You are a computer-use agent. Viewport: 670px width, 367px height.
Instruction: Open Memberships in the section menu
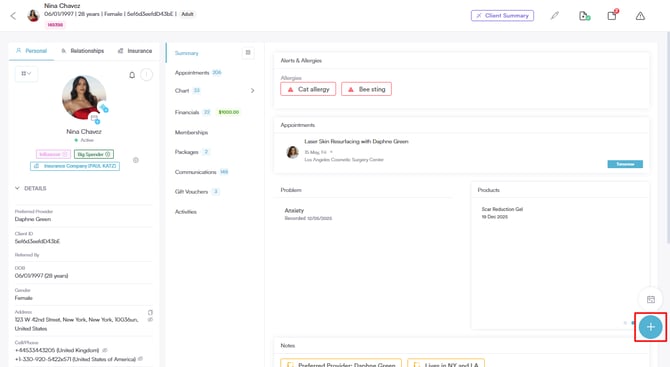[191, 132]
